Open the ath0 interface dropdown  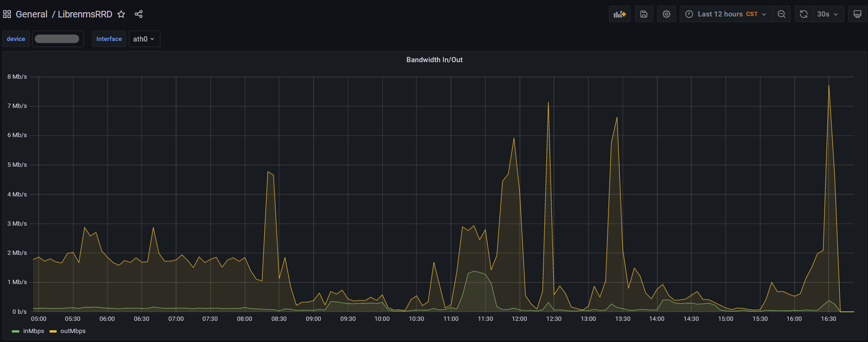tap(144, 39)
